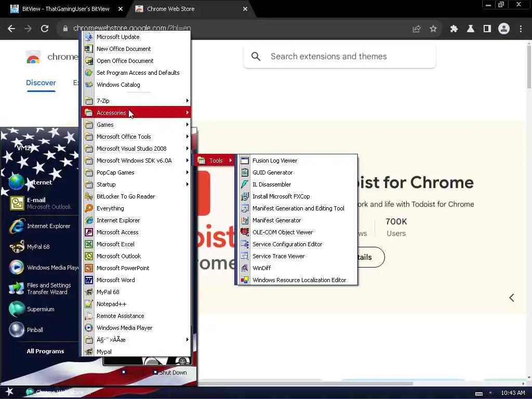Expand the 7-Zip submenu
The image size is (532, 399).
click(136, 101)
